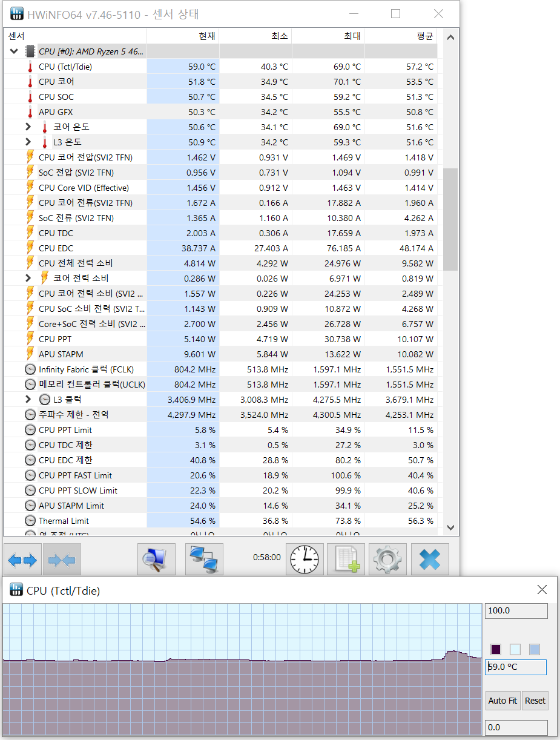Click the Thermal Limit current value 54.6 %
This screenshot has height=740, width=560.
[203, 521]
